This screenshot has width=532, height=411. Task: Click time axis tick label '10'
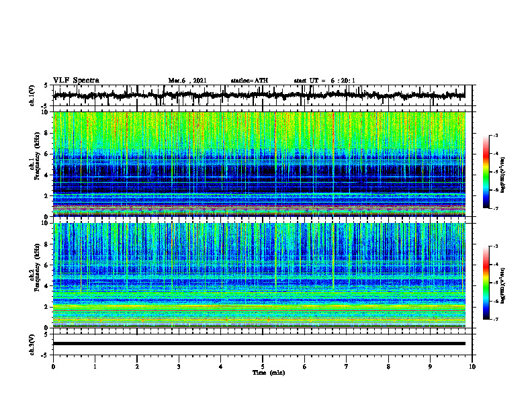[x=472, y=367]
